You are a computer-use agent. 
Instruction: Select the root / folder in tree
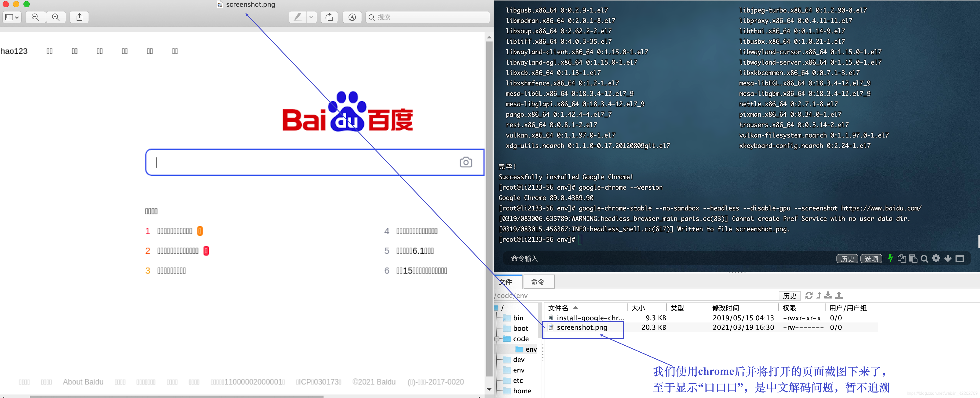[502, 308]
